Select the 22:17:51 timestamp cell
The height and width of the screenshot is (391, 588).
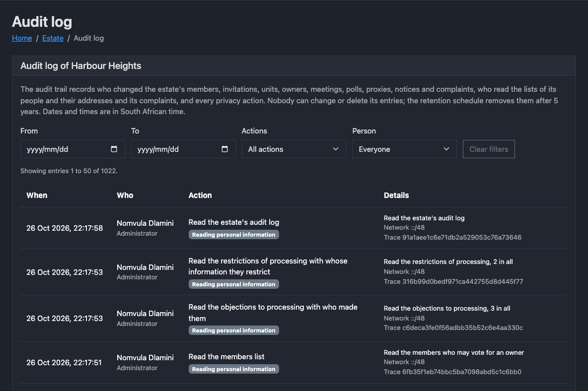click(64, 363)
